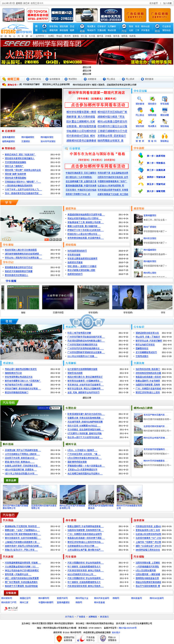
Task: Open article 机动车驾驶人满分学习办事流程图
Action: click(21, 250)
